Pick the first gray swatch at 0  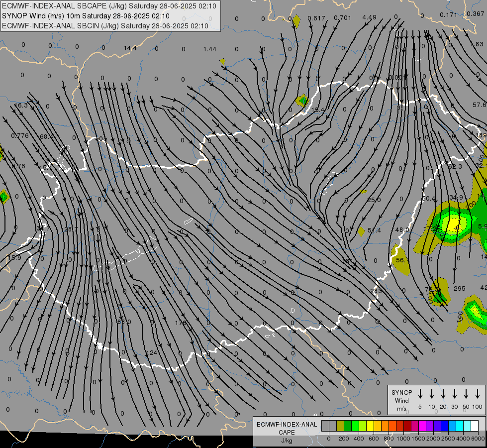pyautogui.click(x=325, y=426)
